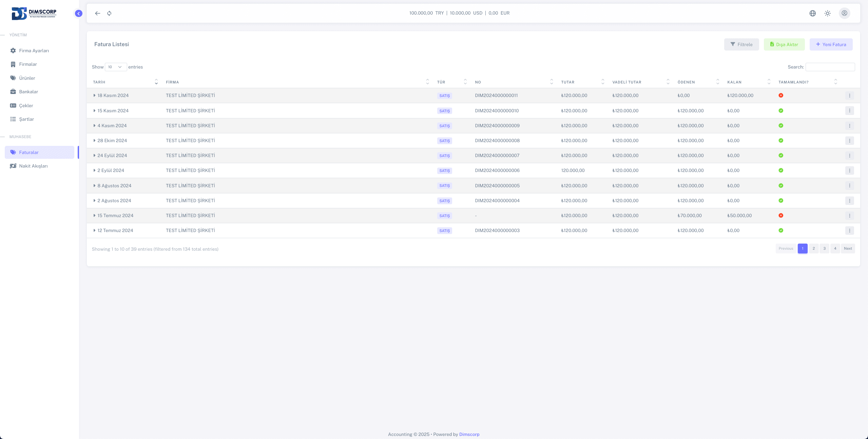The width and height of the screenshot is (868, 439).
Task: Toggle light/dark theme sun icon
Action: tap(828, 13)
